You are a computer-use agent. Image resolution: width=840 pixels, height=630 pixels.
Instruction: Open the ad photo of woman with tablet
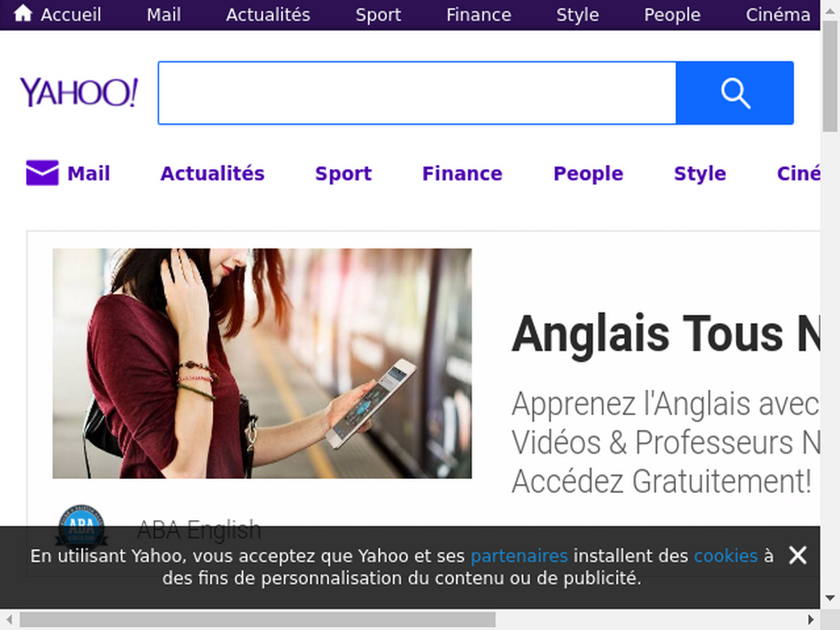[262, 363]
